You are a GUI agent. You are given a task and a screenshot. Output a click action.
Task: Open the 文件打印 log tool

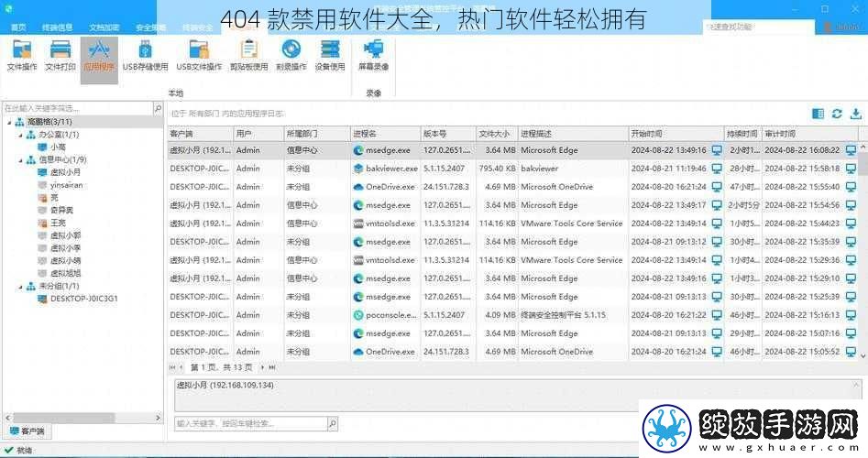click(x=60, y=56)
